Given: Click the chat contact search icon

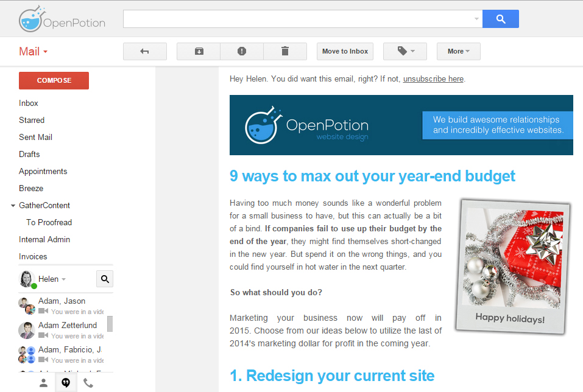Looking at the screenshot, I should 105,279.
